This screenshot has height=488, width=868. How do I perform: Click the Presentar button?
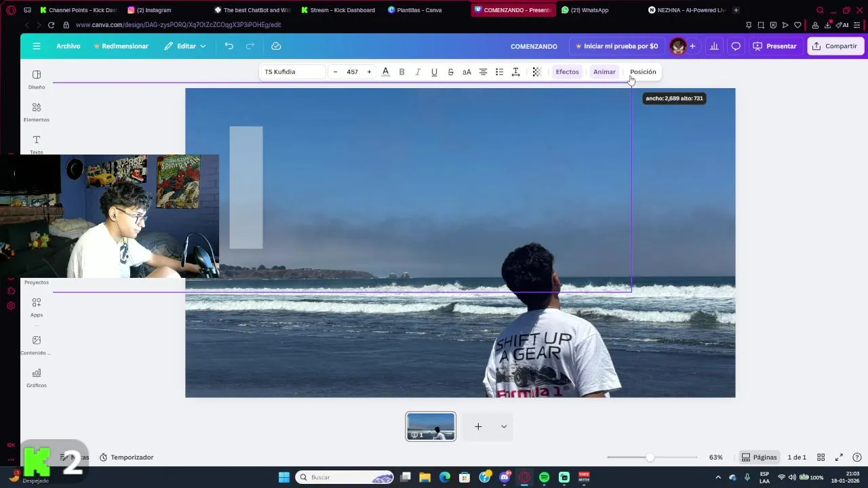(775, 46)
